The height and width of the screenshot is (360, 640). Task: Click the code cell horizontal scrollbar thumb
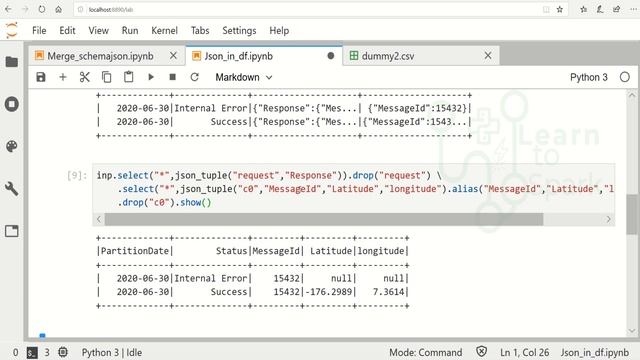click(324, 219)
